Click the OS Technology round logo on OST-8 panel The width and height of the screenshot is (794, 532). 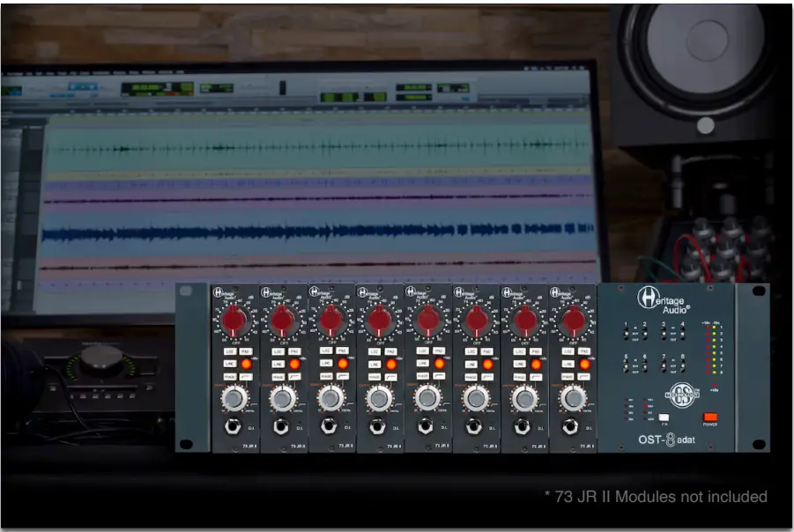coord(681,395)
